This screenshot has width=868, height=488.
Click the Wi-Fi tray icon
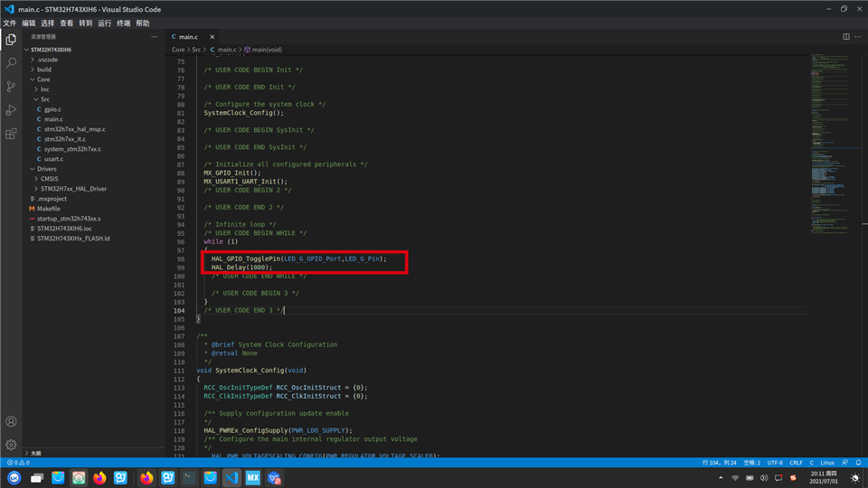[734, 478]
